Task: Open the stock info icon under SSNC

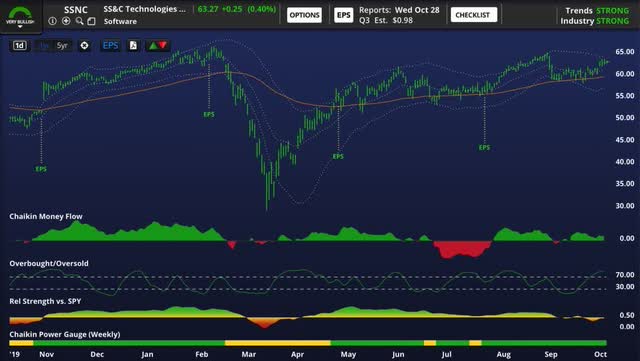Action: tap(52, 21)
